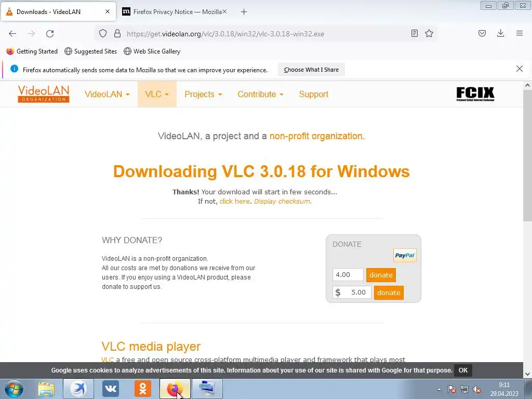Click the 4.00 donation amount field

click(348, 274)
